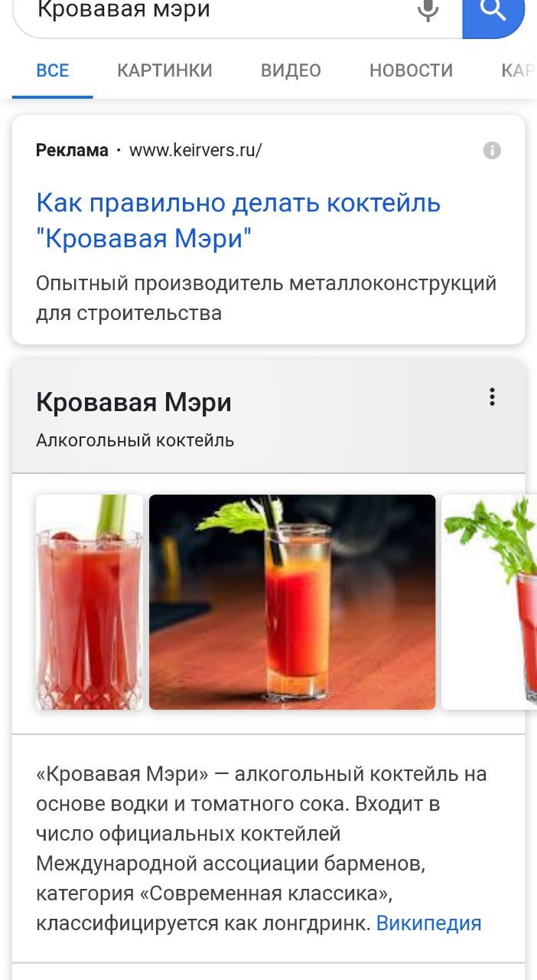Open the partially visible celery cocktail image
Image resolution: width=537 pixels, height=980 pixels.
[490, 602]
